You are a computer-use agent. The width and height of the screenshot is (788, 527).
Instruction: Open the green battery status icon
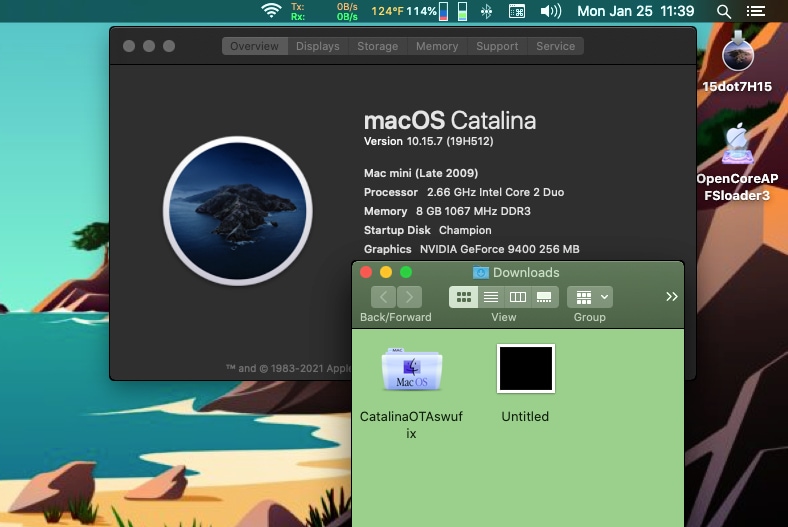(x=462, y=11)
